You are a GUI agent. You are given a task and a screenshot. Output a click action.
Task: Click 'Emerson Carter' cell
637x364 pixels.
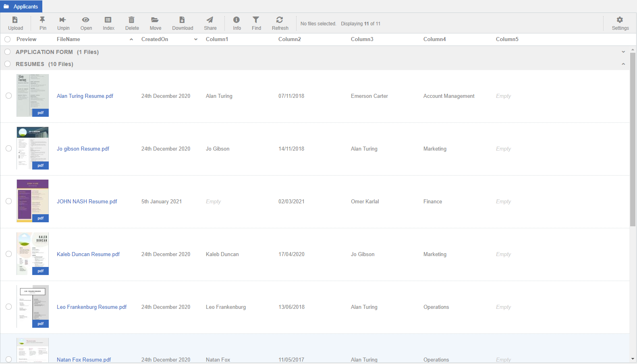click(369, 96)
